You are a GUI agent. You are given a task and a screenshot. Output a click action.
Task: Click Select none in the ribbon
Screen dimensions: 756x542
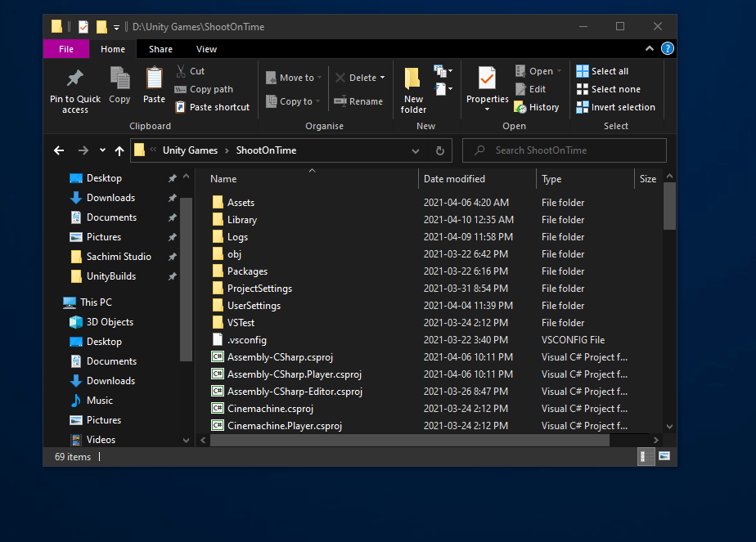point(609,89)
